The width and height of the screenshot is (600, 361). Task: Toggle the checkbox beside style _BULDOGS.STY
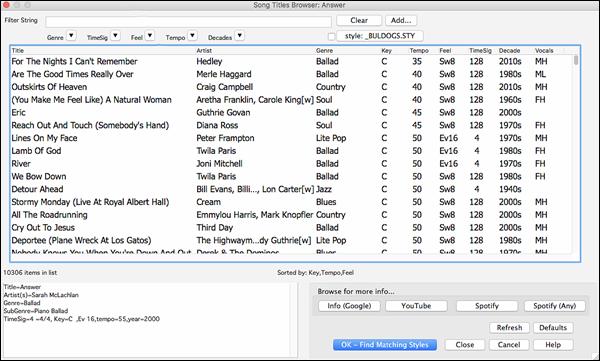tap(331, 37)
